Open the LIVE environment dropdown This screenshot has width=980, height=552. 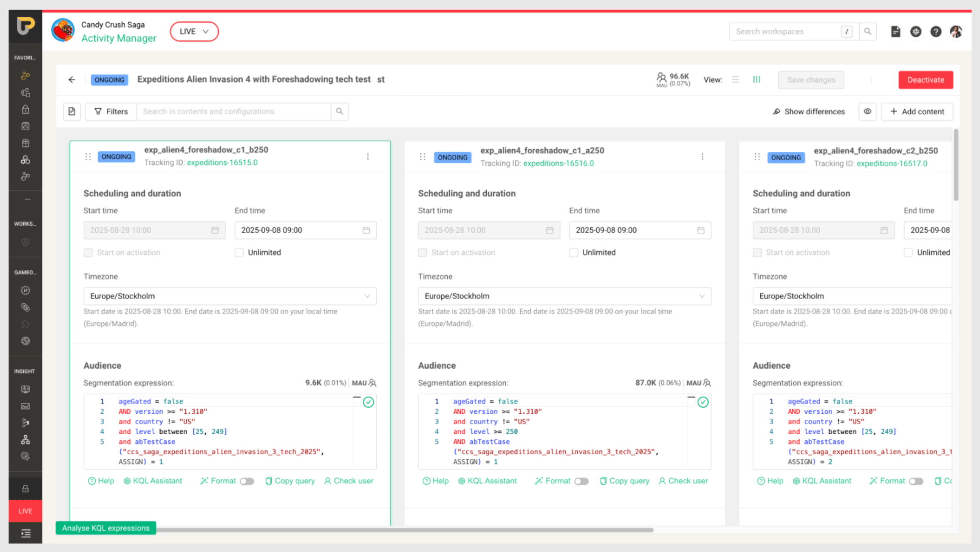[194, 31]
